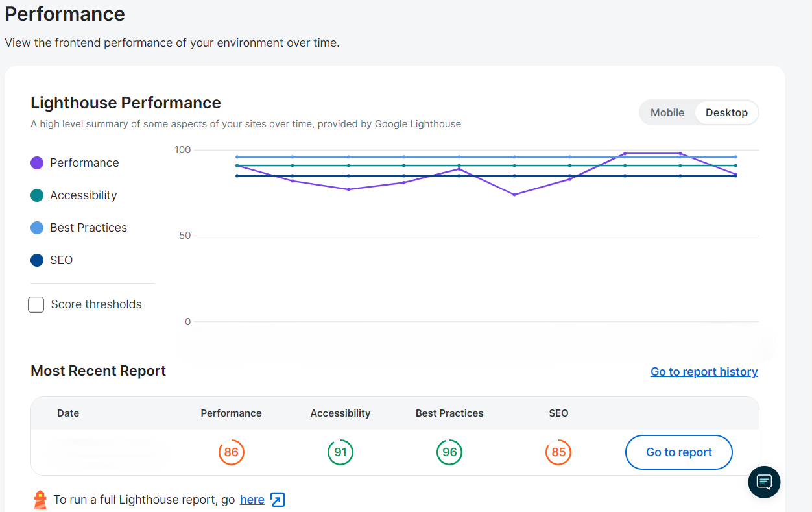The height and width of the screenshot is (512, 812).
Task: Switch the view to Mobile
Action: point(667,112)
